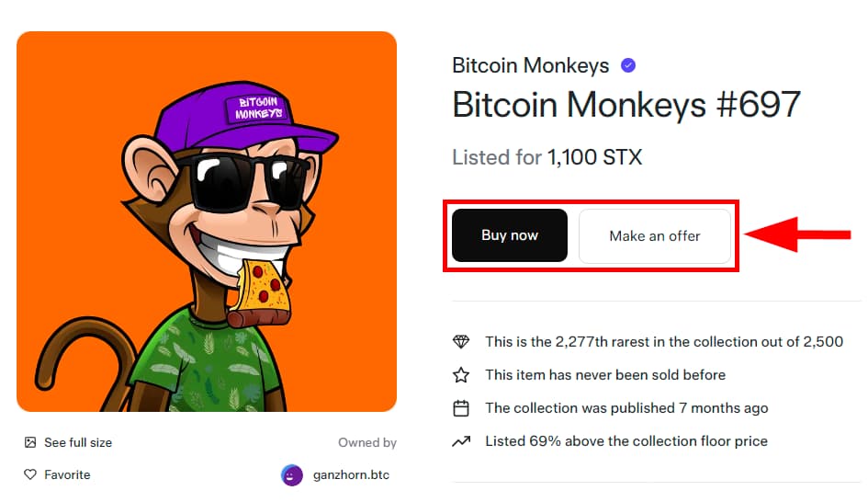This screenshot has height=502, width=868.
Task: Click the verified badge beside Bitcoin Monkeys
Action: pos(628,65)
